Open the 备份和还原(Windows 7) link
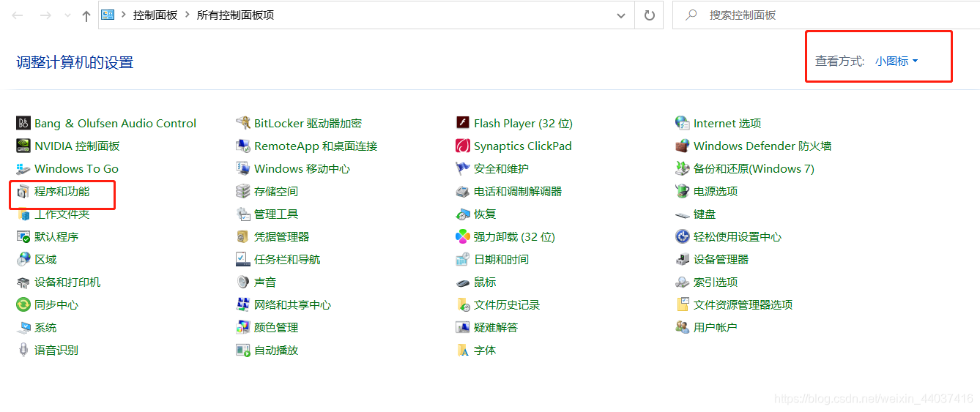Image resolution: width=980 pixels, height=412 pixels. tap(754, 168)
